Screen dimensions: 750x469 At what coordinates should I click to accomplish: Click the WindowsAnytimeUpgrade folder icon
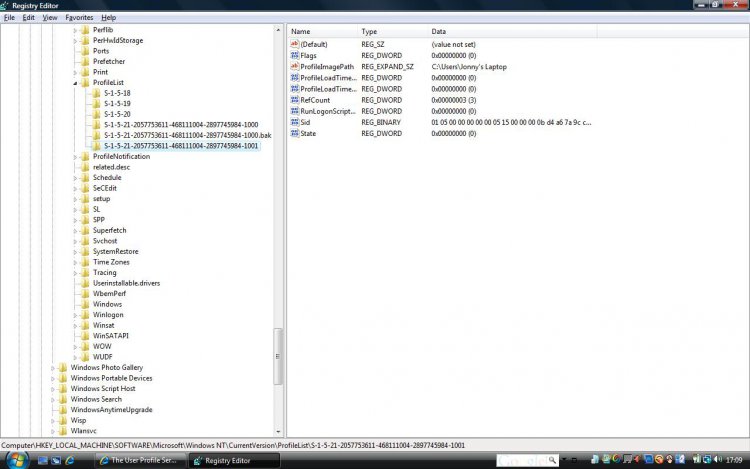pyautogui.click(x=63, y=410)
